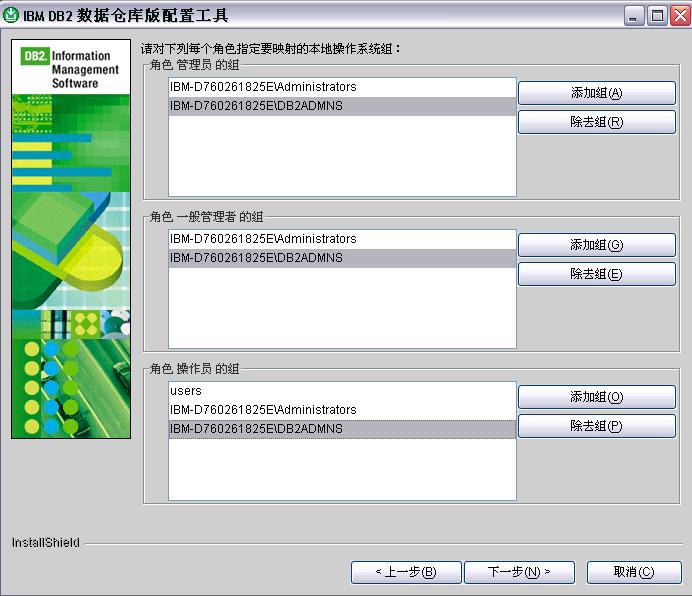Image resolution: width=692 pixels, height=596 pixels.
Task: Click the DB2 Information Management Software banner image
Action: pos(71,239)
